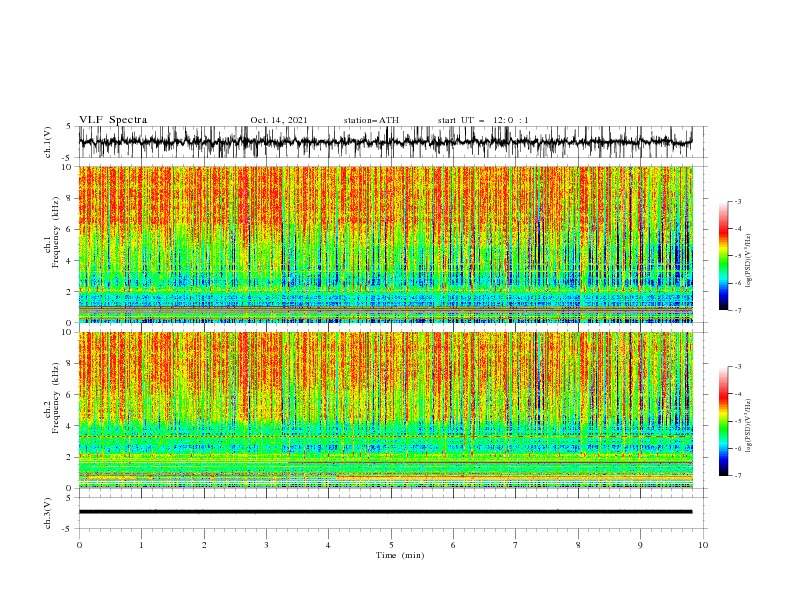The image size is (792, 612).
Task: Click the 'start UT = 12:0 :1' text
Action: (x=483, y=120)
